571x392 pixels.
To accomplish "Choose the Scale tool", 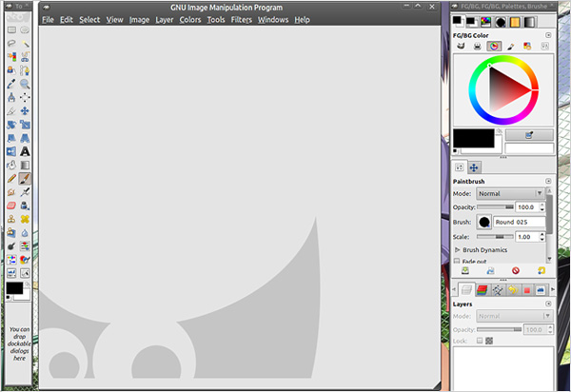I will point(25,125).
